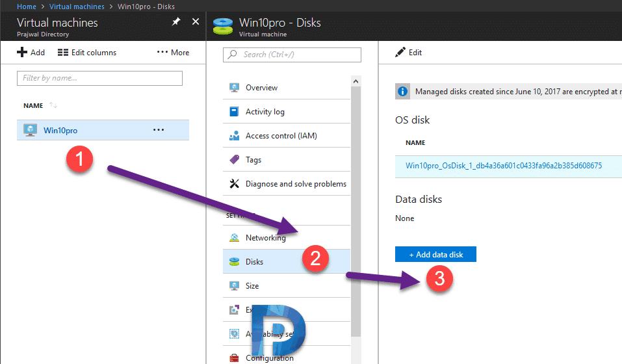
Task: Open the Networking menu item
Action: (287, 237)
